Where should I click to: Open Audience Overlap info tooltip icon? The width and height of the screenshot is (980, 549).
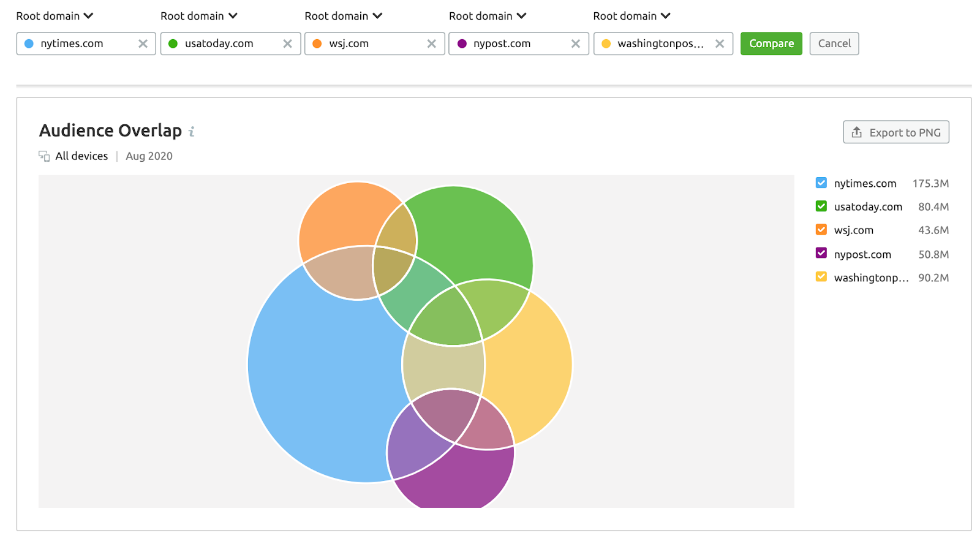pos(192,132)
